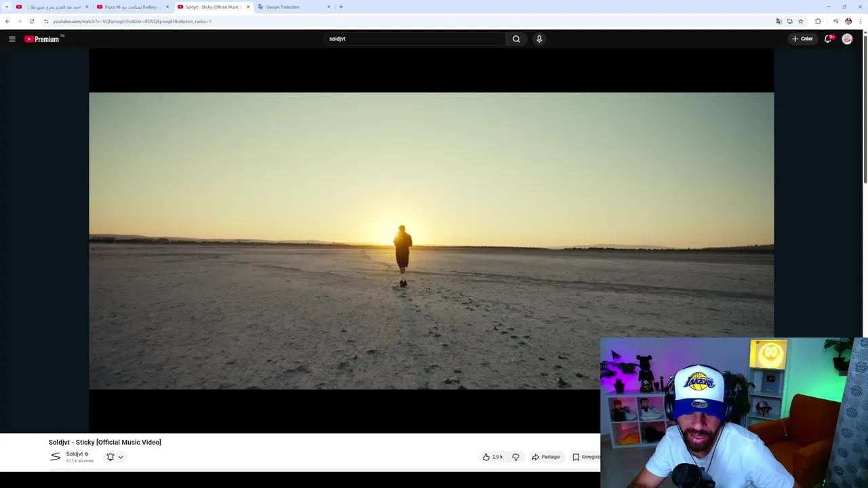Viewport: 868px width, 488px height.
Task: Open the Chrome extensions puzzle icon
Action: click(818, 21)
